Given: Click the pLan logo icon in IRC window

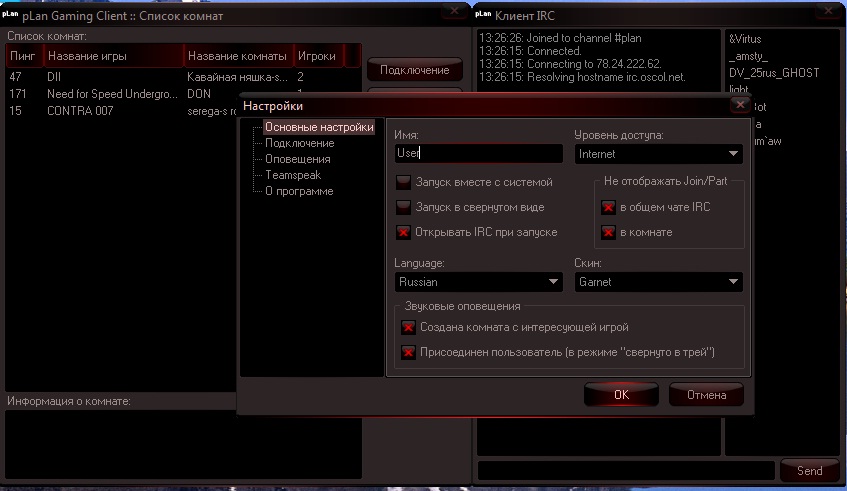Looking at the screenshot, I should coord(482,15).
